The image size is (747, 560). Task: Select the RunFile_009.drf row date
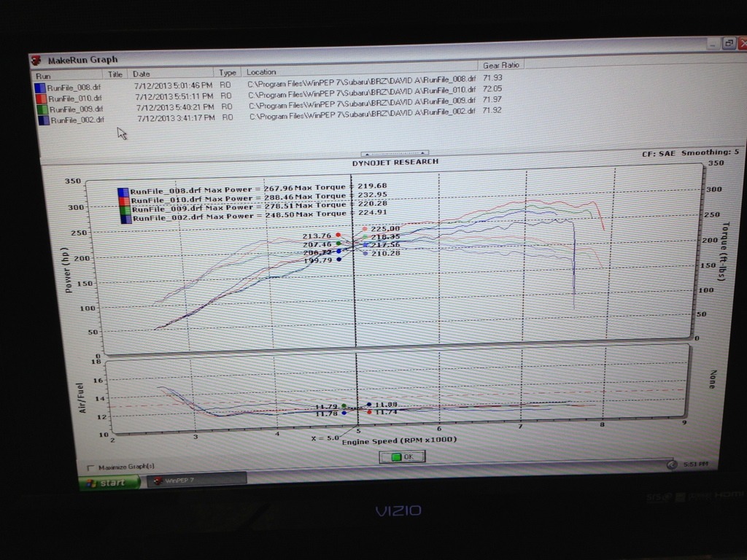pyautogui.click(x=174, y=106)
